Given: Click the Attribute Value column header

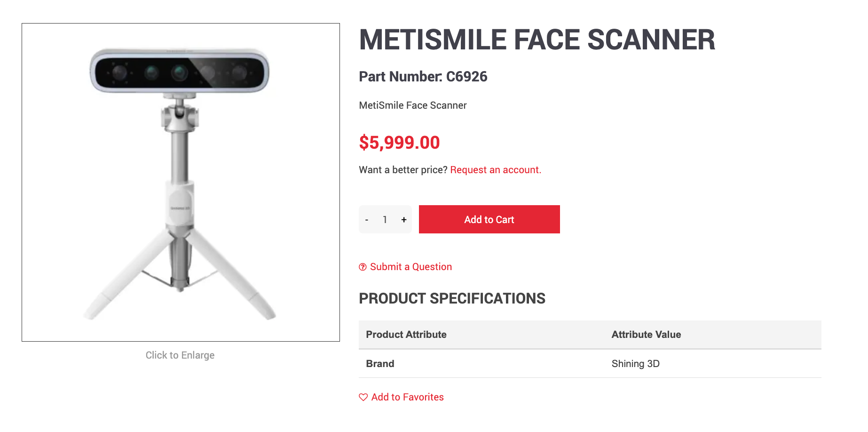Looking at the screenshot, I should tap(646, 335).
